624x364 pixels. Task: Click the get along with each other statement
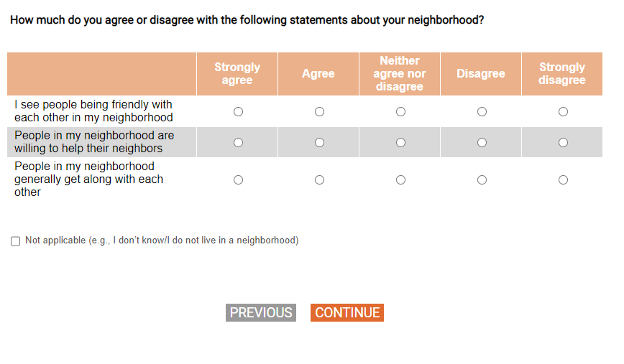point(88,179)
